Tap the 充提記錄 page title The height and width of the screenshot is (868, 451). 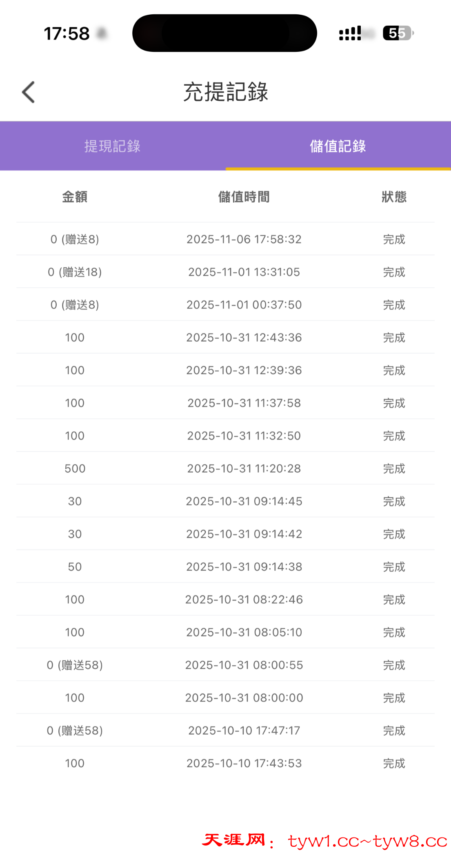(225, 92)
